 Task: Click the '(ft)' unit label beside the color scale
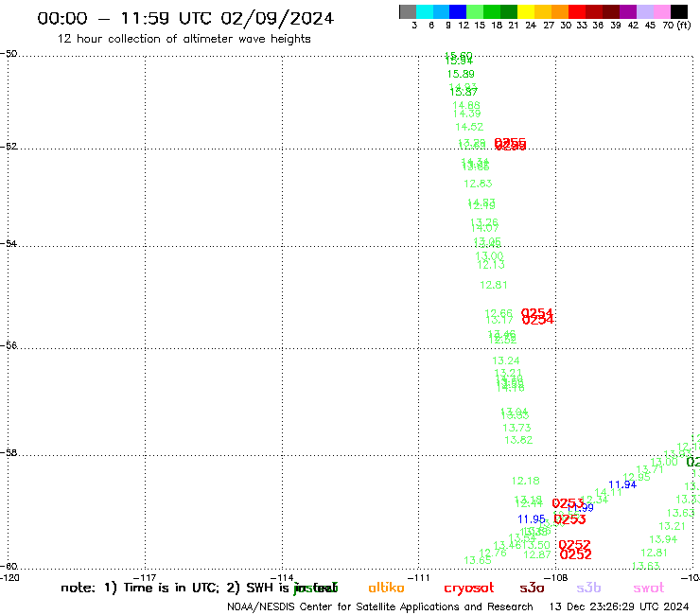tap(684, 25)
